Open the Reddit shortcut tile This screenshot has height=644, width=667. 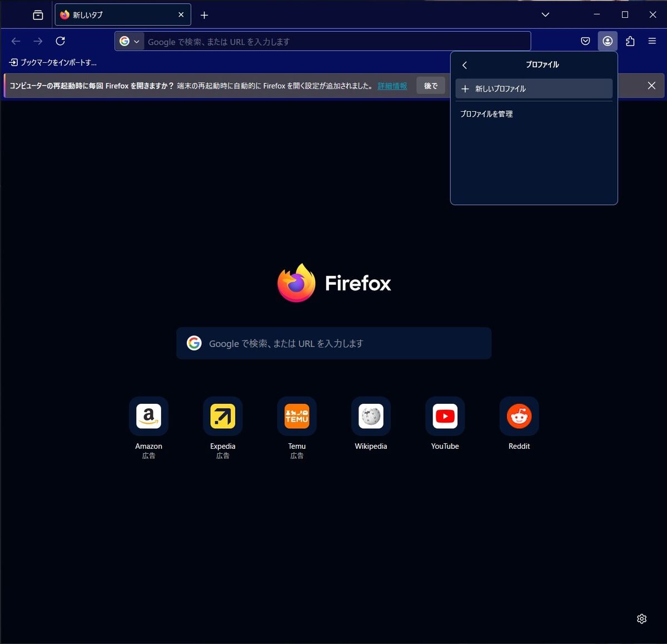pos(519,416)
